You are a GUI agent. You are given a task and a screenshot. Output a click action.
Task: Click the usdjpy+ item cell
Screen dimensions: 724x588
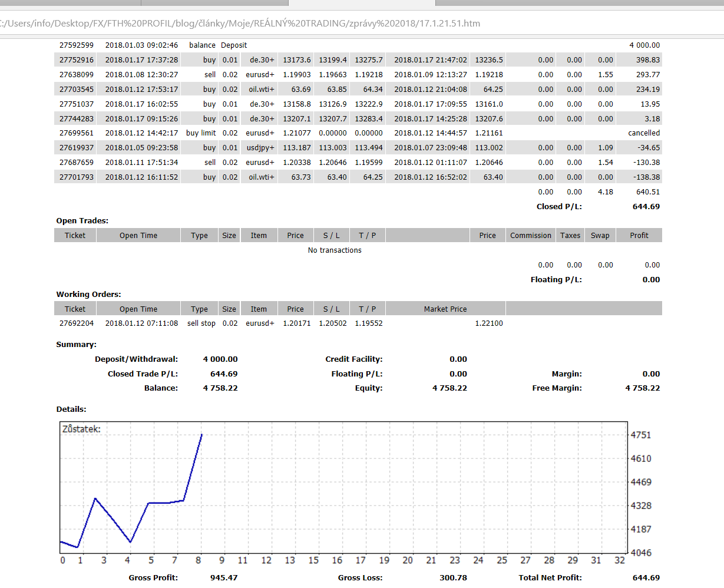(x=260, y=148)
